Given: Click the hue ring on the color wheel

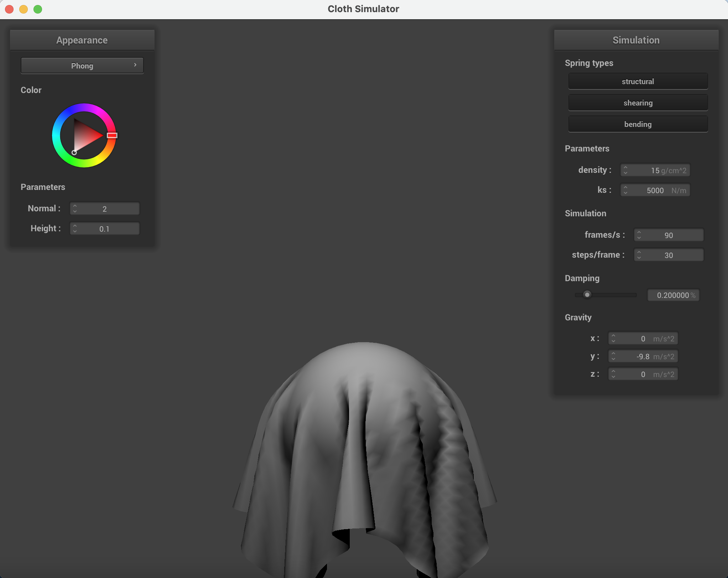Looking at the screenshot, I should pyautogui.click(x=84, y=107).
